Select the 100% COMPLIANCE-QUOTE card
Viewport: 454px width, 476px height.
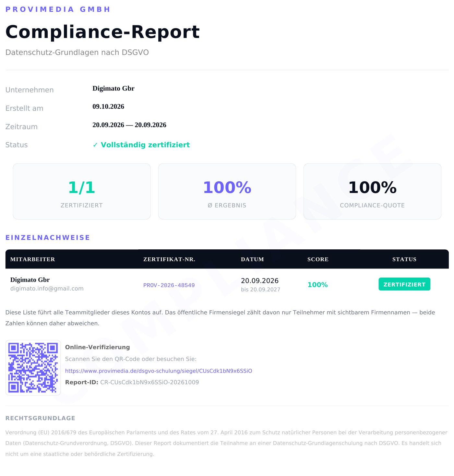(372, 191)
